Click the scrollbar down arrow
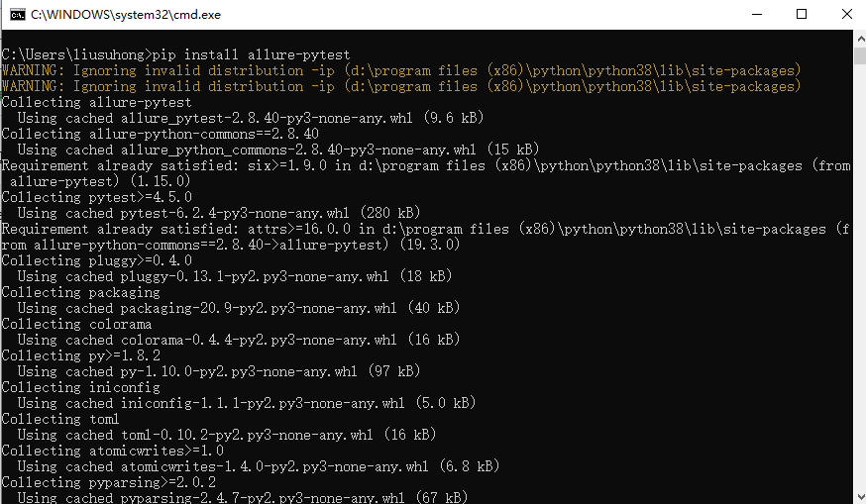This screenshot has width=866, height=504. (860, 496)
